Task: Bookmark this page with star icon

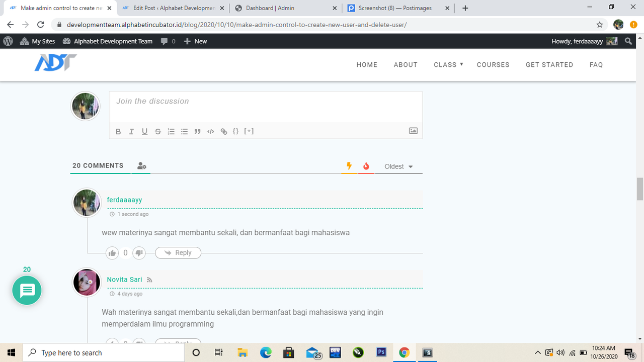Action: tap(600, 25)
